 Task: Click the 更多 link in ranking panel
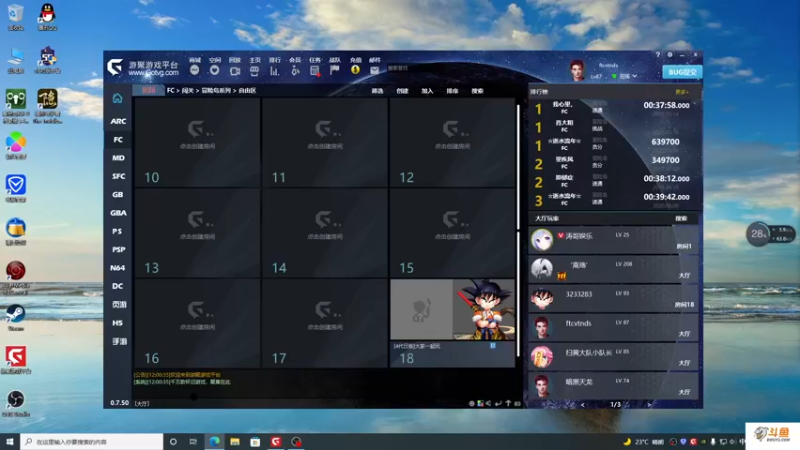[x=682, y=92]
